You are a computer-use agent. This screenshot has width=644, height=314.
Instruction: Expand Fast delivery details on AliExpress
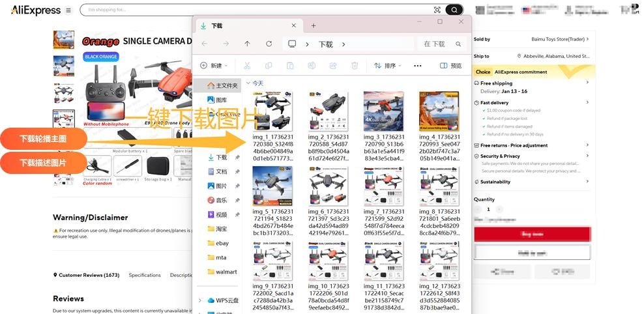pyautogui.click(x=587, y=102)
